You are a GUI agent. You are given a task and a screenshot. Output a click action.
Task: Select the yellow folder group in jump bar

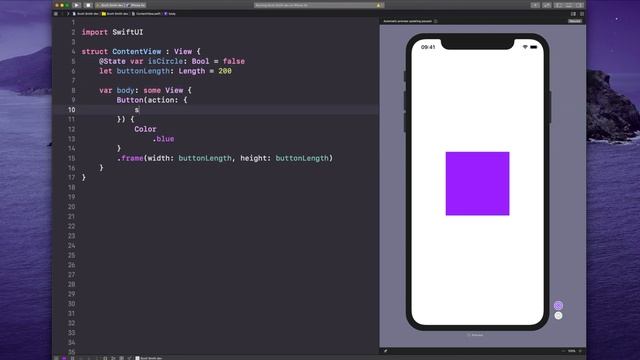click(x=115, y=13)
